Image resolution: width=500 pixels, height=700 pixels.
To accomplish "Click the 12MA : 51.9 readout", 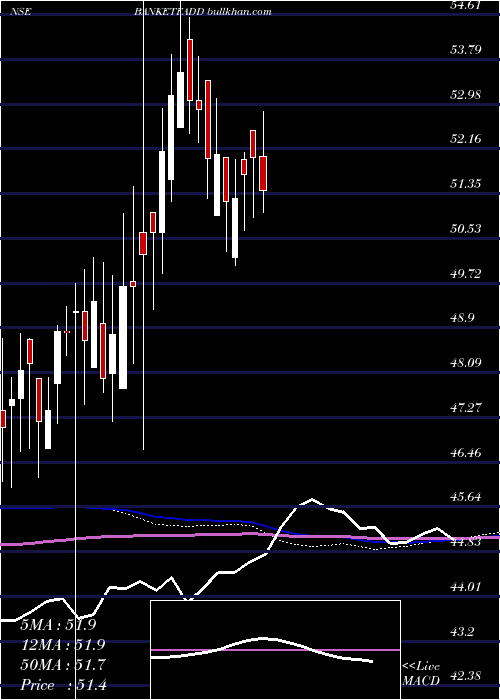I will pyautogui.click(x=61, y=645).
